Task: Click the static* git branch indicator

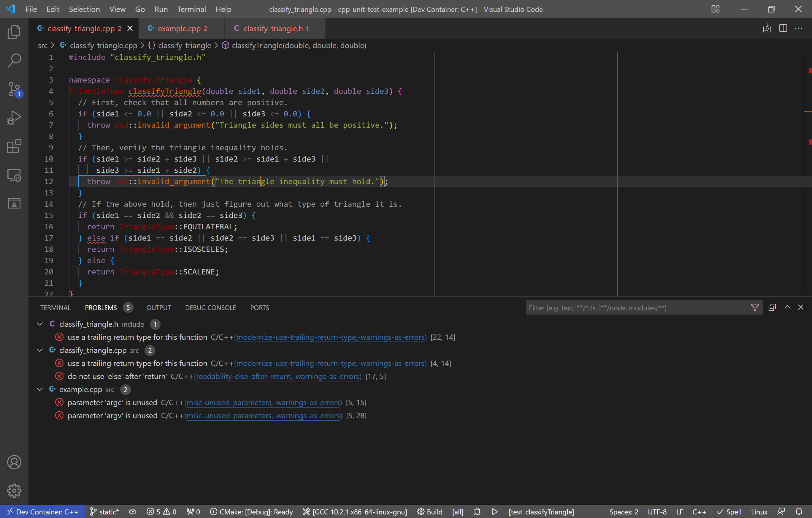Action: pos(104,511)
